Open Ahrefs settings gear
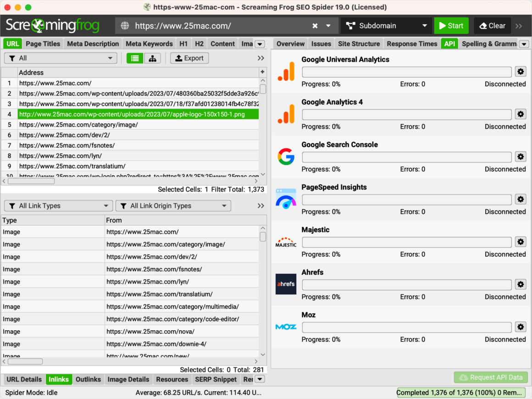The width and height of the screenshot is (532, 399). [x=521, y=284]
